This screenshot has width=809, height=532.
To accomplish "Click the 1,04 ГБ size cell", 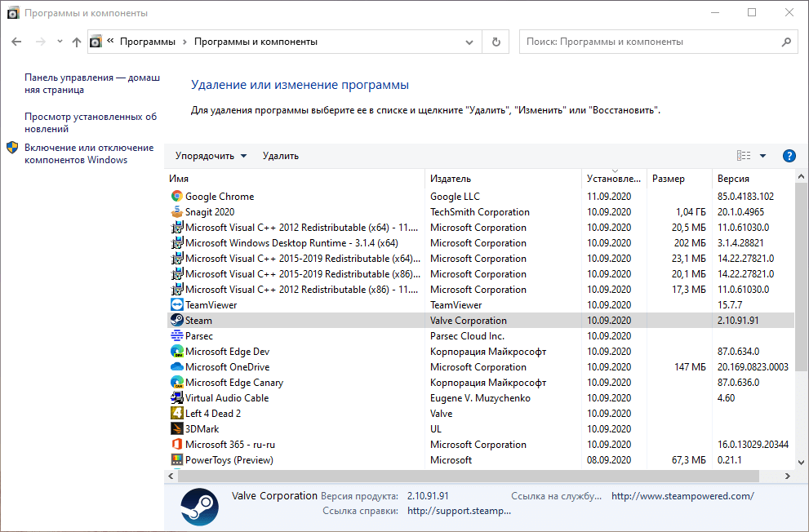I will [x=691, y=212].
